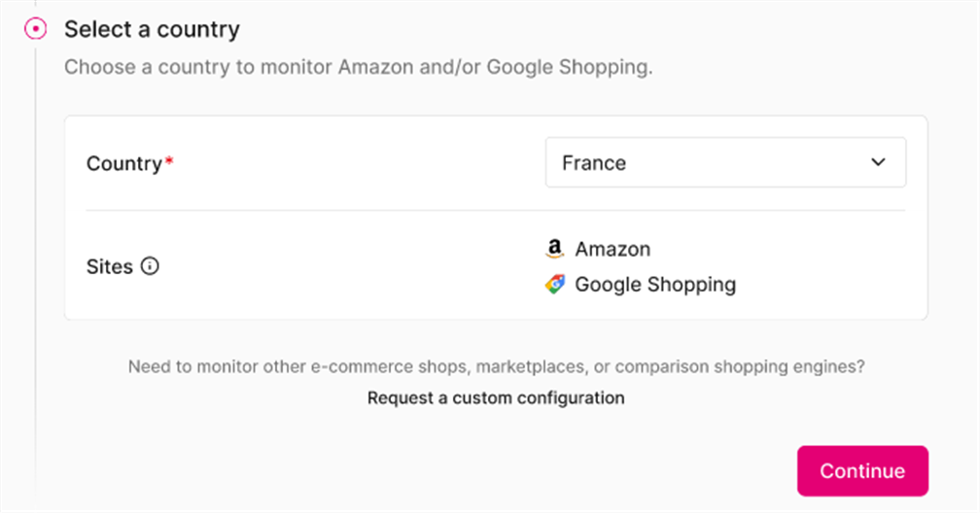
Task: Open the Request a custom configuration link
Action: tap(496, 397)
